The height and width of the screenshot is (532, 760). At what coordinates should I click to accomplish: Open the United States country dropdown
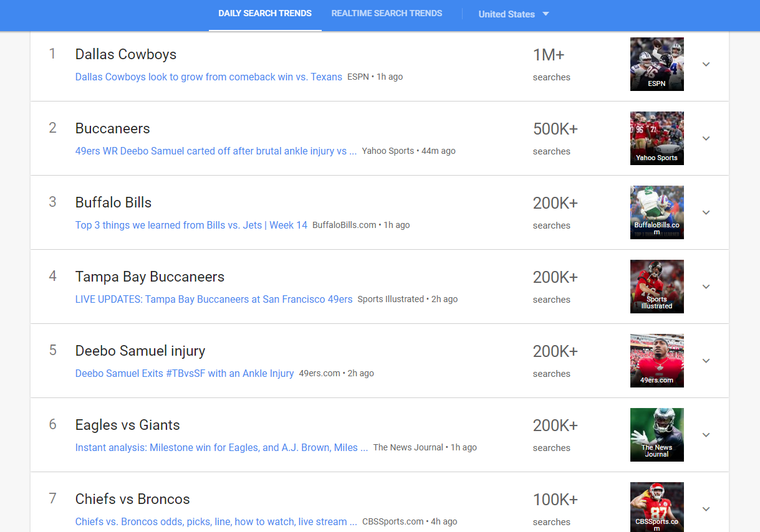point(513,14)
